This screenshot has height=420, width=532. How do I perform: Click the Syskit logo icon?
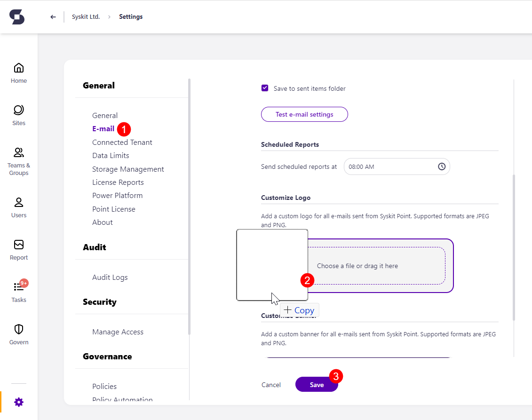point(17,17)
